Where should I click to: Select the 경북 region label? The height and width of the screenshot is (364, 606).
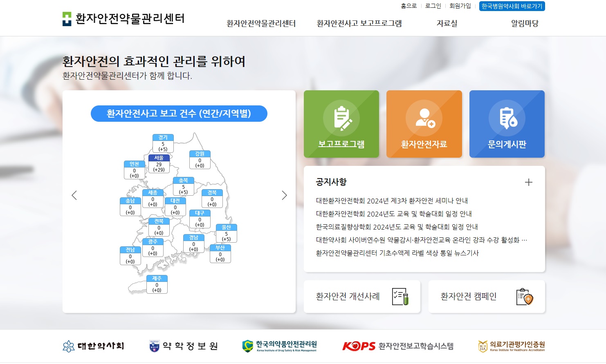pos(212,199)
